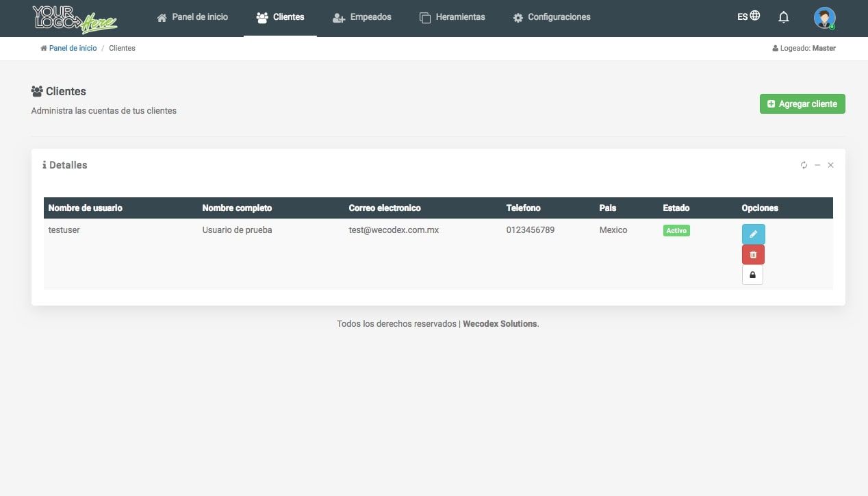The image size is (868, 496).
Task: Open the ES language selector
Action: (748, 16)
